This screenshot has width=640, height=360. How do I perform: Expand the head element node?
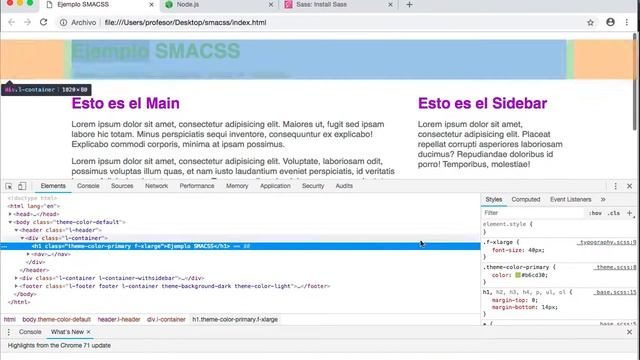point(10,214)
